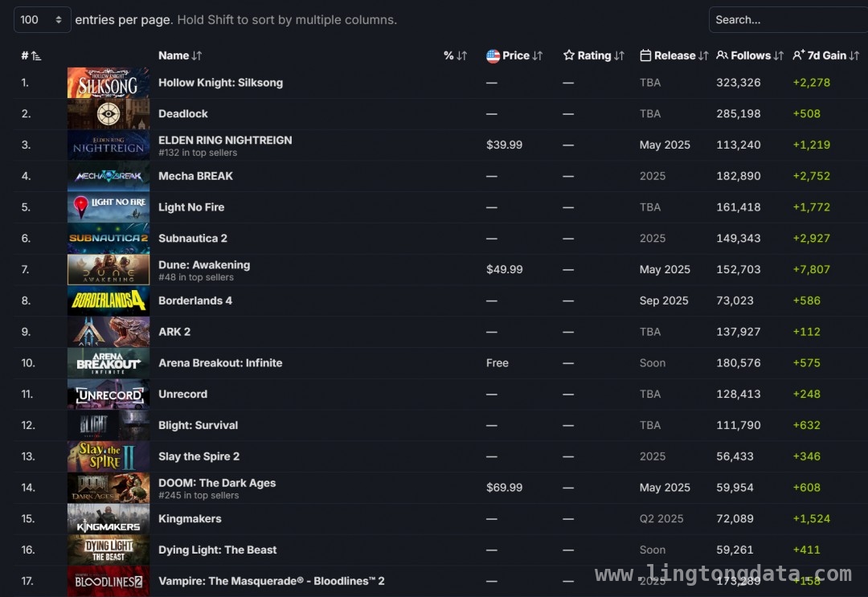Sort by percent discount column
The width and height of the screenshot is (868, 597).
coord(455,55)
